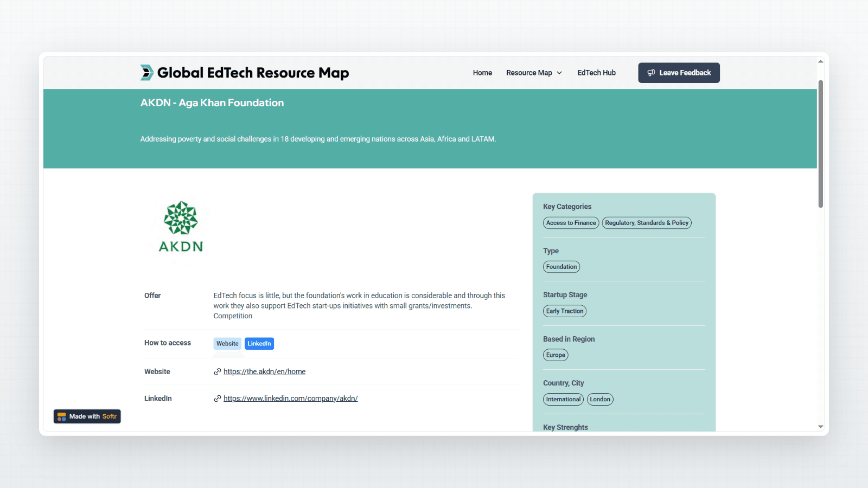Click the Softr logo icon in badge
The width and height of the screenshot is (868, 488).
click(x=62, y=416)
